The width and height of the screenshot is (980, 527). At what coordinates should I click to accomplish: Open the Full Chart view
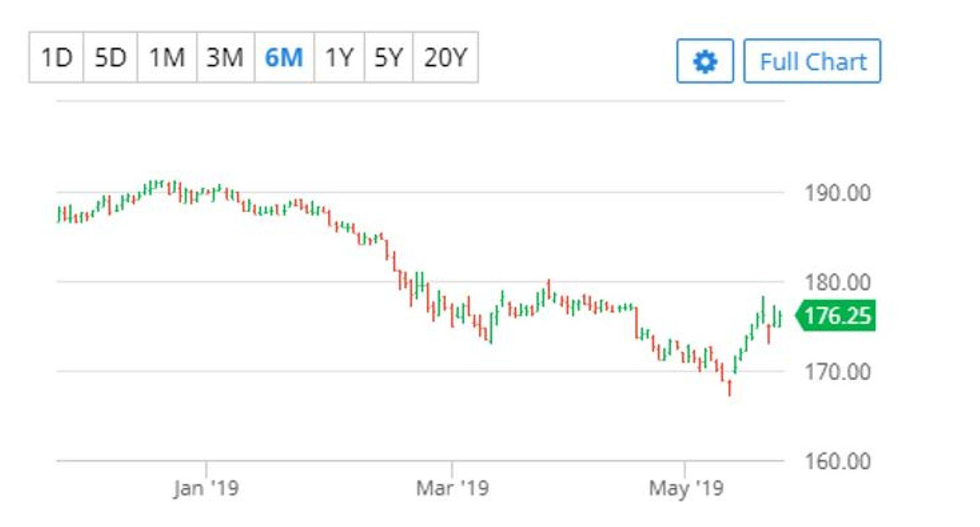click(x=812, y=61)
